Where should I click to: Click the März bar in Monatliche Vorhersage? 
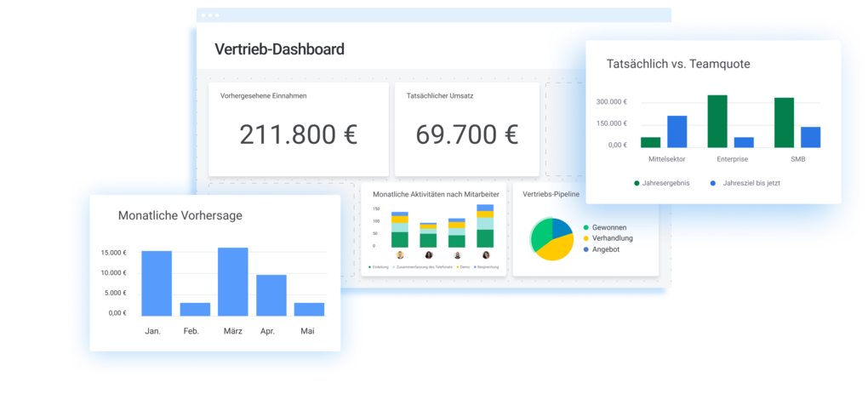233,282
